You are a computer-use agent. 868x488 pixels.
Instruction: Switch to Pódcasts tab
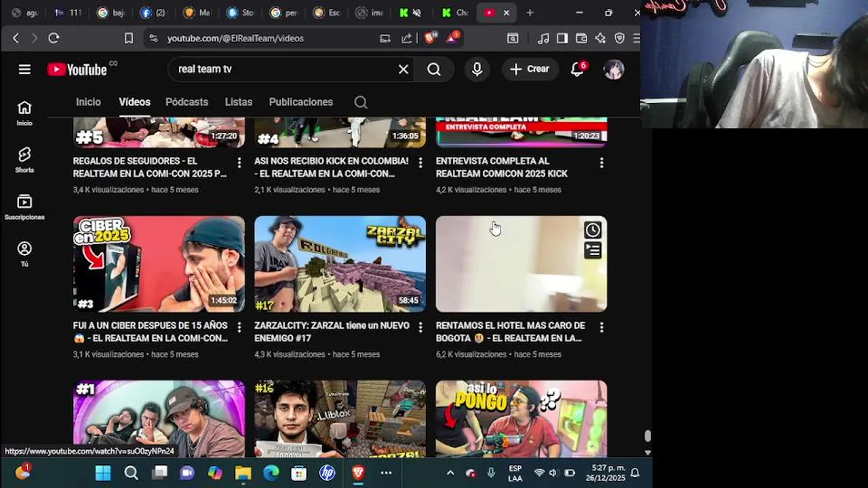click(x=186, y=102)
